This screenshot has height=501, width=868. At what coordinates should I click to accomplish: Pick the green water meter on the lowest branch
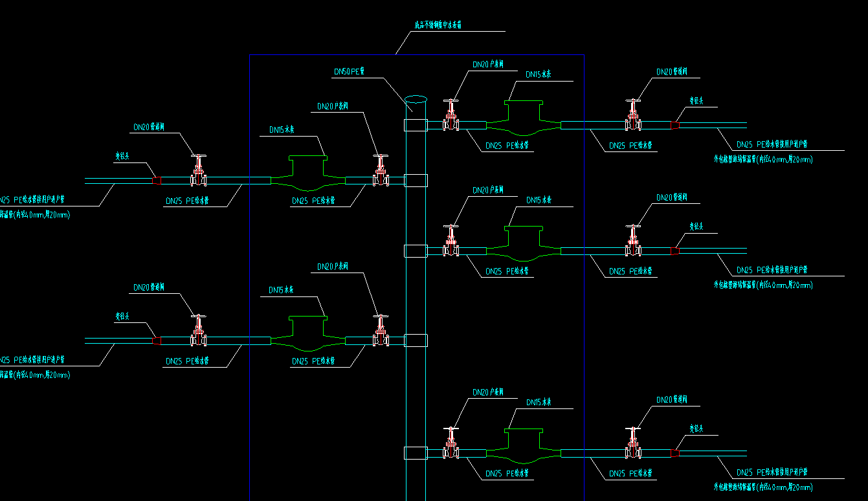pyautogui.click(x=524, y=445)
